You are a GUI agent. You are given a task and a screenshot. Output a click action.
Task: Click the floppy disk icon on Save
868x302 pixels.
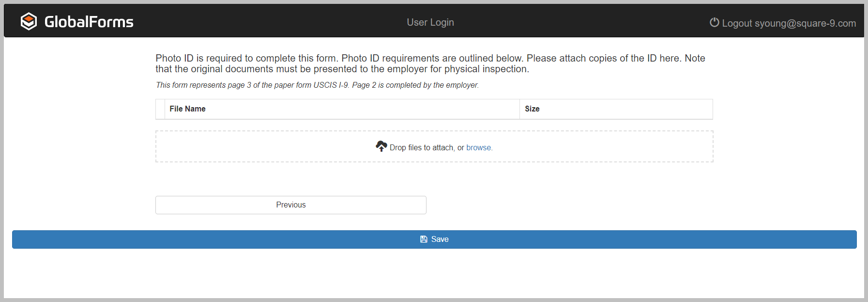coord(424,239)
